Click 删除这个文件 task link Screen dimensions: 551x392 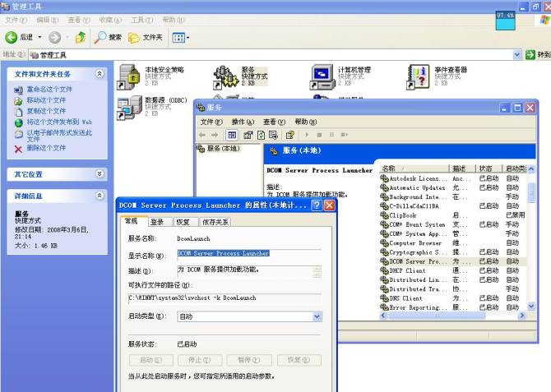45,148
